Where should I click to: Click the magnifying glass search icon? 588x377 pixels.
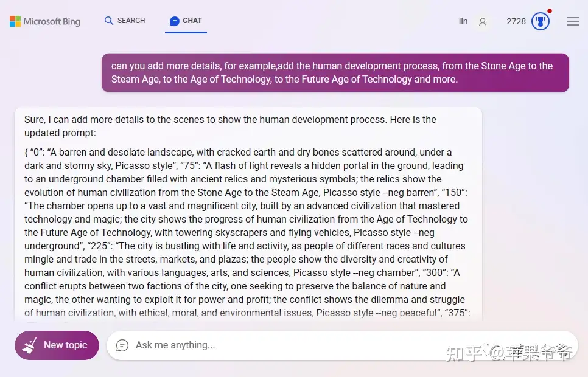pyautogui.click(x=109, y=21)
